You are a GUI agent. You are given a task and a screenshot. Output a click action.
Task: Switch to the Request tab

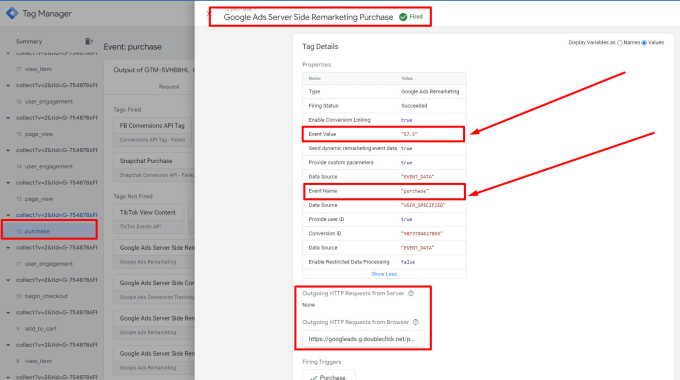pyautogui.click(x=169, y=87)
